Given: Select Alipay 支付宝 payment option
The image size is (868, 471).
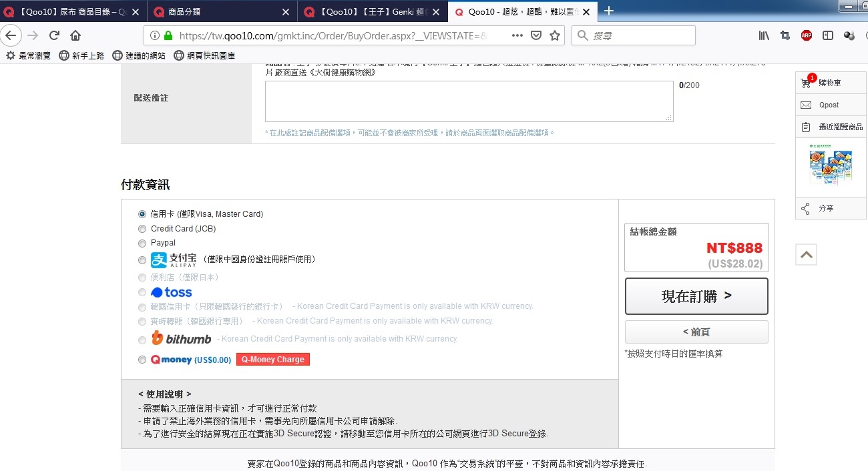Looking at the screenshot, I should 142,260.
